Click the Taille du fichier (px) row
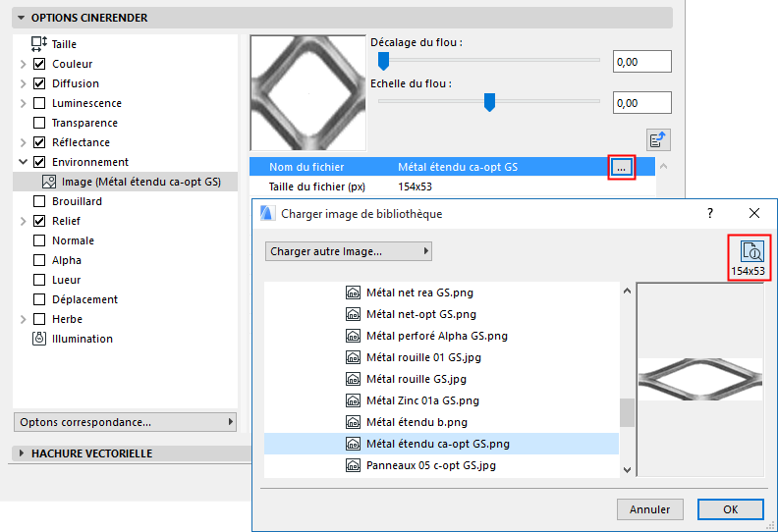Screen dimensions: 778x532 coord(453,186)
